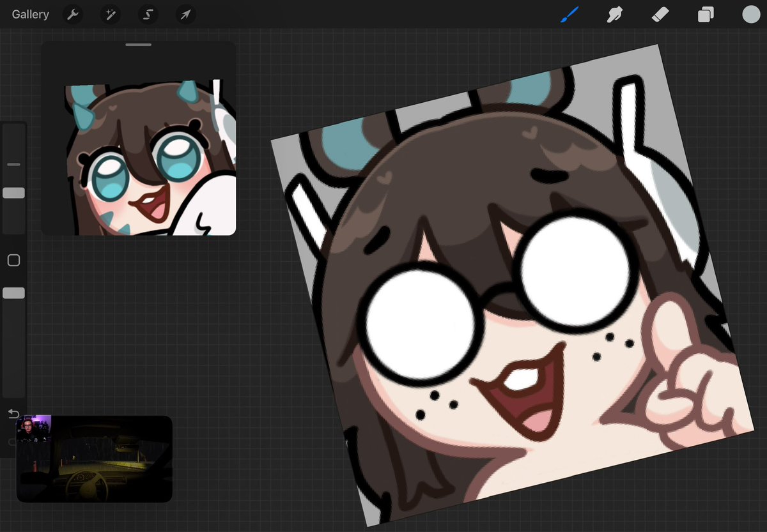Open the active color picker circle
767x532 pixels.
point(751,14)
